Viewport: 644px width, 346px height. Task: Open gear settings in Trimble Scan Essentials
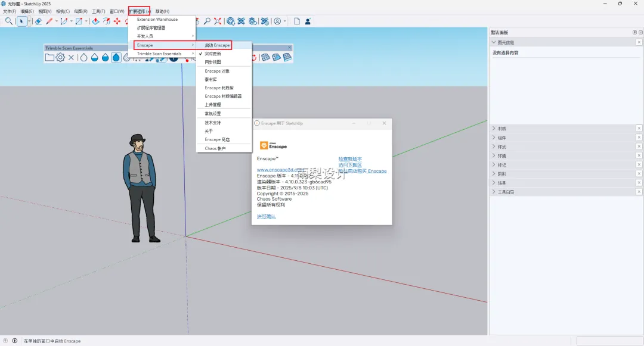pyautogui.click(x=60, y=57)
